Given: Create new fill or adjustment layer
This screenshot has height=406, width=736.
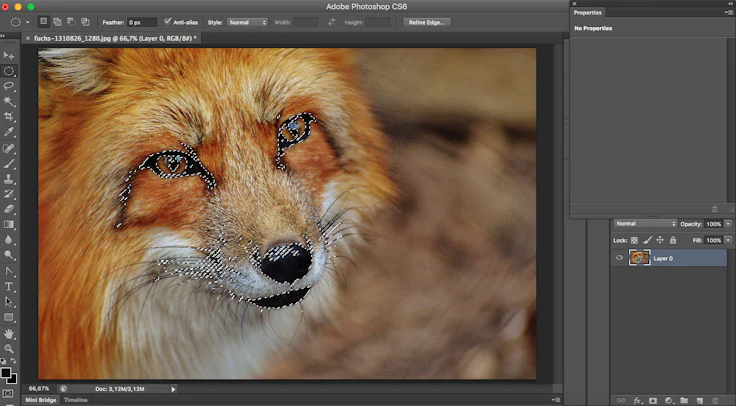Looking at the screenshot, I should [x=668, y=400].
